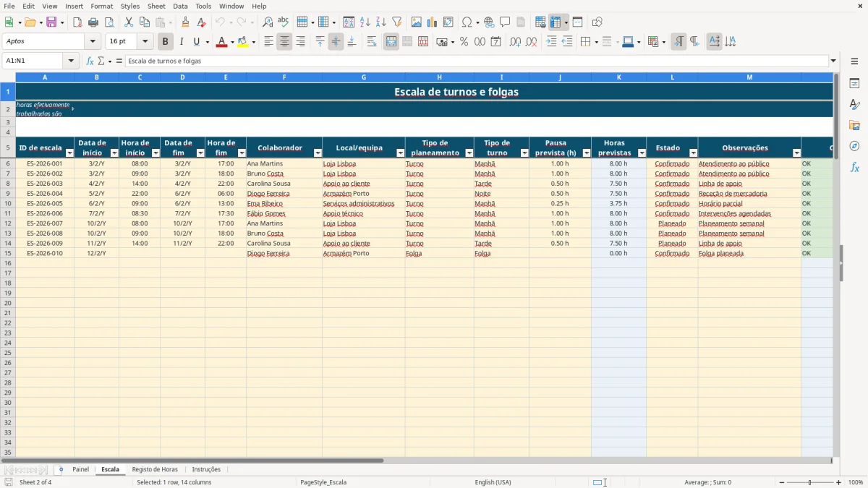868x488 pixels.
Task: Click the Clear Direct Formatting icon
Action: [201, 22]
